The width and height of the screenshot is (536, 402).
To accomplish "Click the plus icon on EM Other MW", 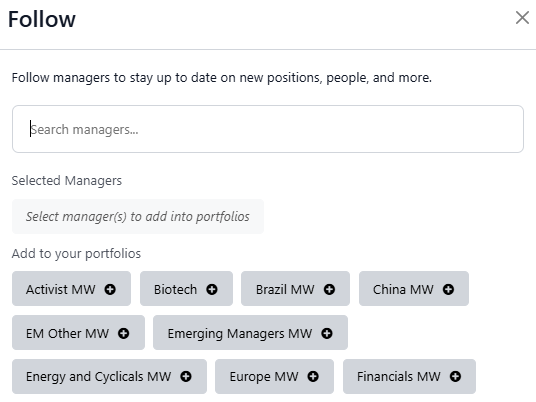I will click(124, 333).
